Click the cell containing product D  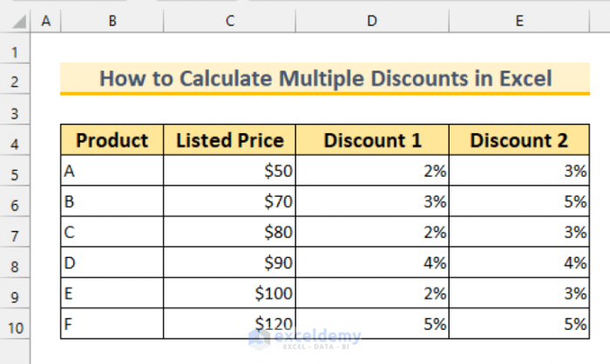112,264
